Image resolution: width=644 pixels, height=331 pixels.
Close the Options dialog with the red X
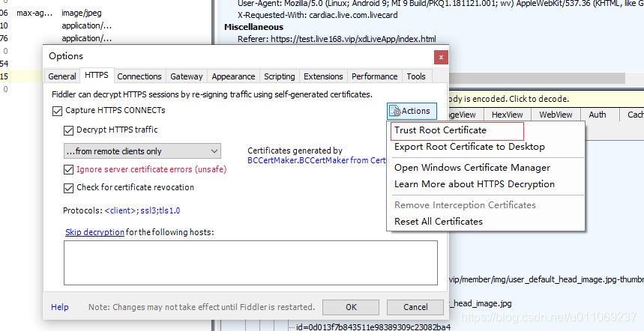click(441, 57)
